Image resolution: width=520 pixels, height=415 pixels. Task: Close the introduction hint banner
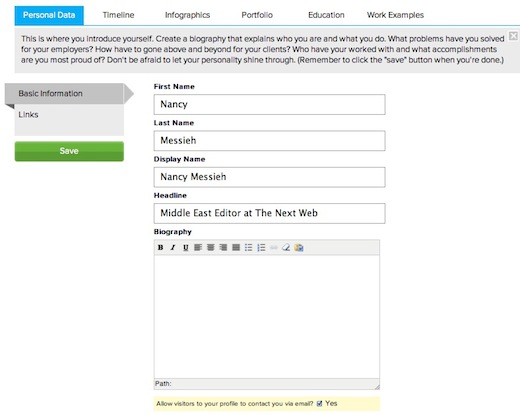pos(513,36)
